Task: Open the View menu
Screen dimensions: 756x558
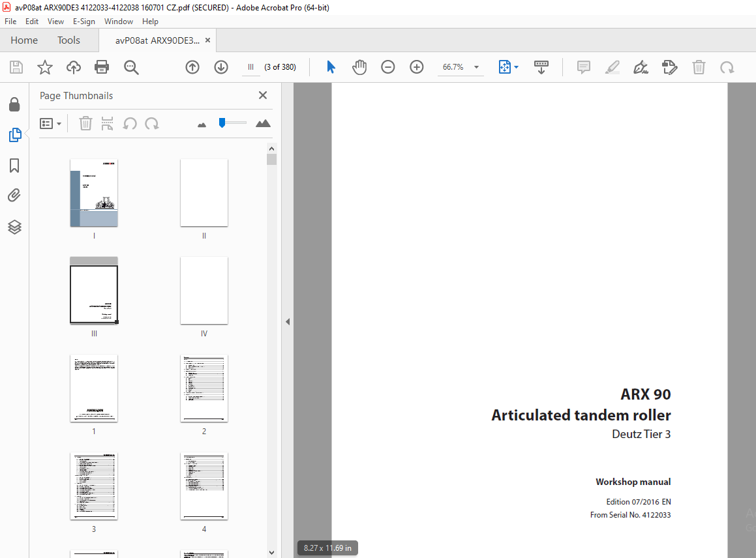Action: point(55,22)
